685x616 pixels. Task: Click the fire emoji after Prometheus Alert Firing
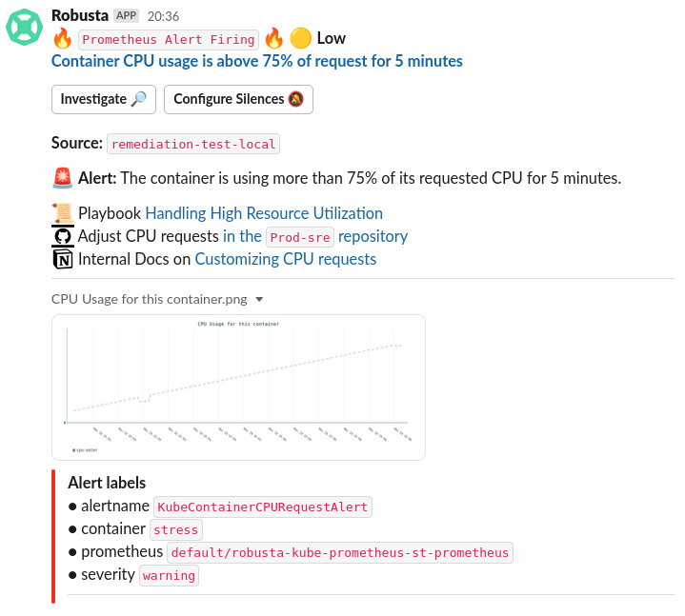click(274, 39)
